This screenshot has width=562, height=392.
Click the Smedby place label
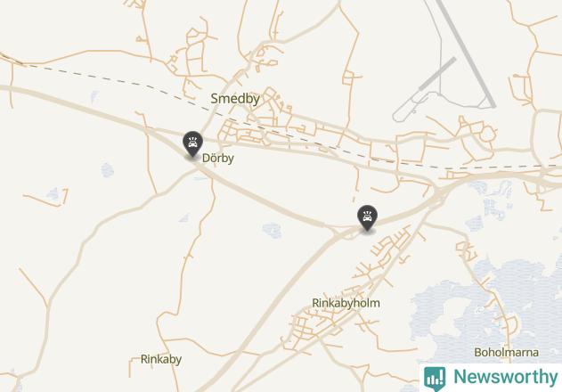point(235,99)
